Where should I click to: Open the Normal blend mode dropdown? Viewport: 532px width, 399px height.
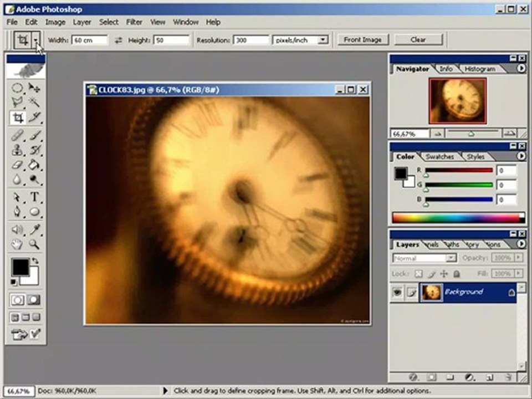click(451, 259)
